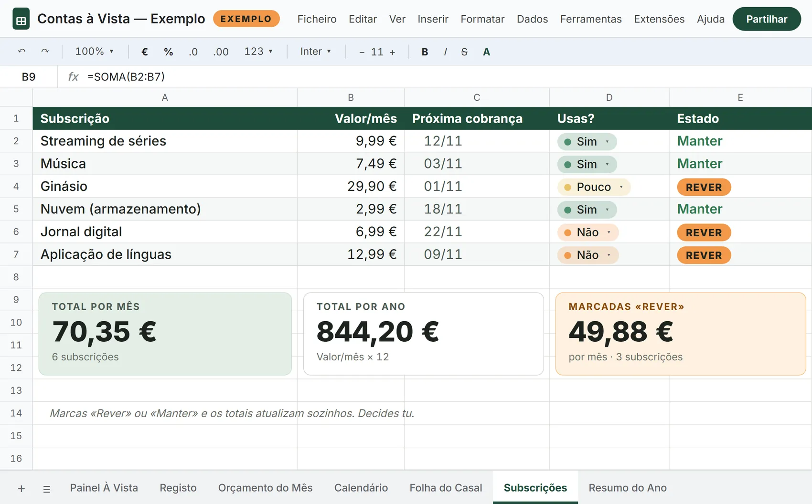
Task: Open the Sim dropdown for Streaming de séries
Action: tap(587, 142)
